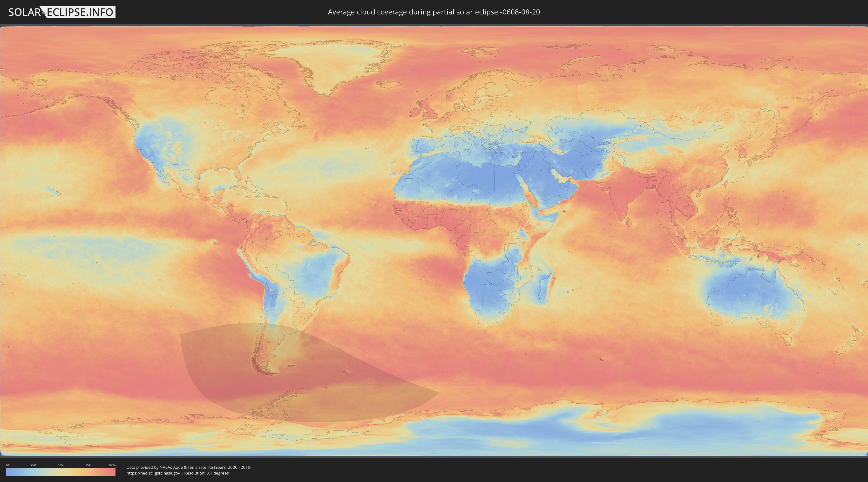Click the 25% label above the legend
This screenshot has width=868, height=482.
(x=33, y=465)
